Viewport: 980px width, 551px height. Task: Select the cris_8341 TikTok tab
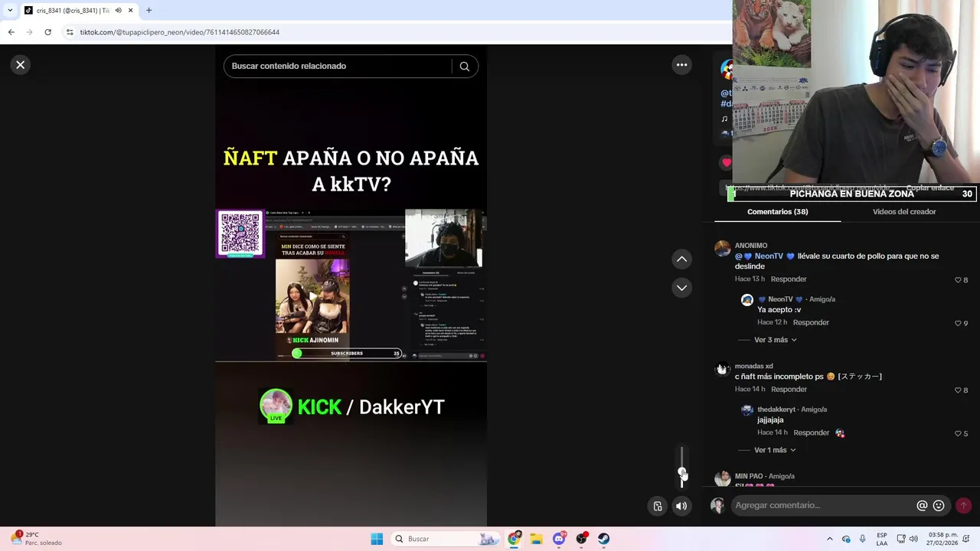(x=73, y=11)
